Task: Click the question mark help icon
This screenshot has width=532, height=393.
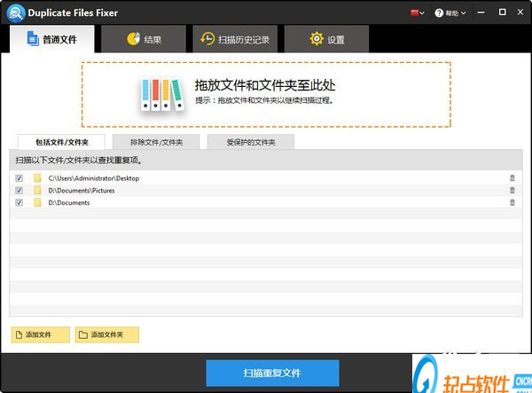Action: [439, 13]
